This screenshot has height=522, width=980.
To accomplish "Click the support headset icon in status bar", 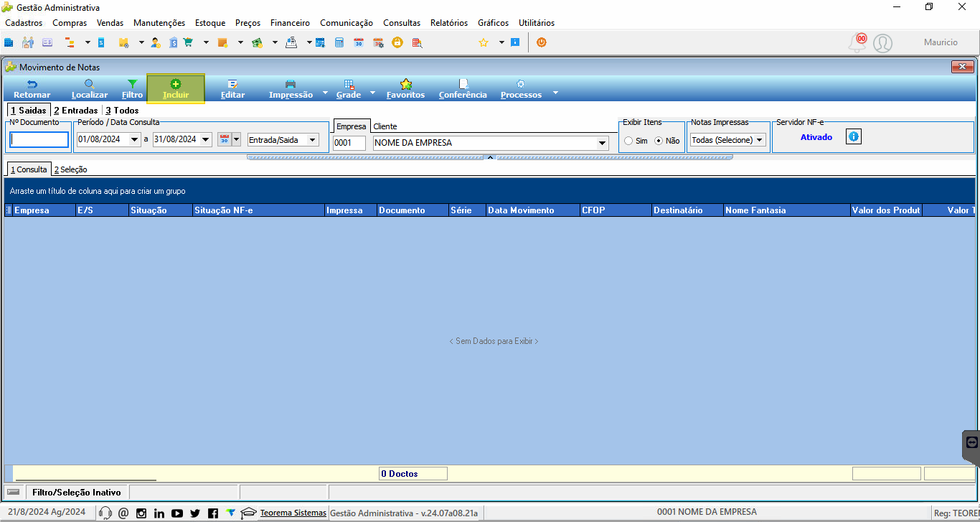I will coord(105,513).
